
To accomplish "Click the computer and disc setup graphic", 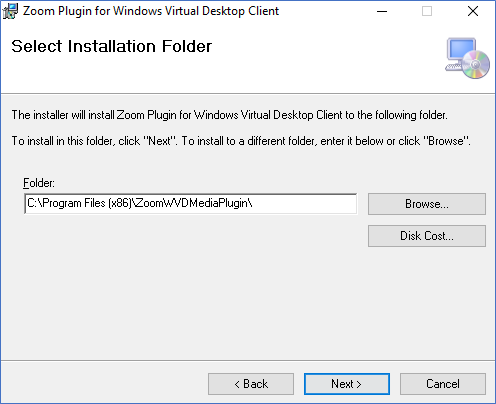I will point(468,58).
